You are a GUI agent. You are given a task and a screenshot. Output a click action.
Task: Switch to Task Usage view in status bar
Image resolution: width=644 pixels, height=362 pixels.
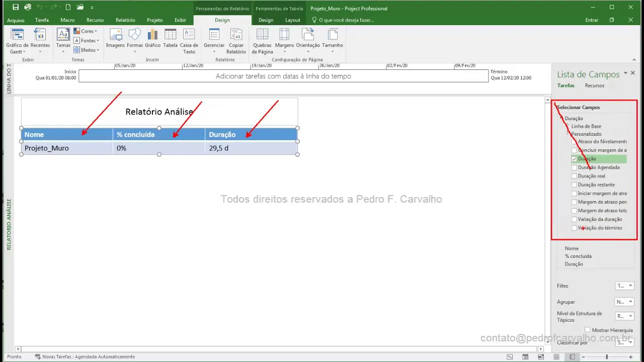[525, 356]
